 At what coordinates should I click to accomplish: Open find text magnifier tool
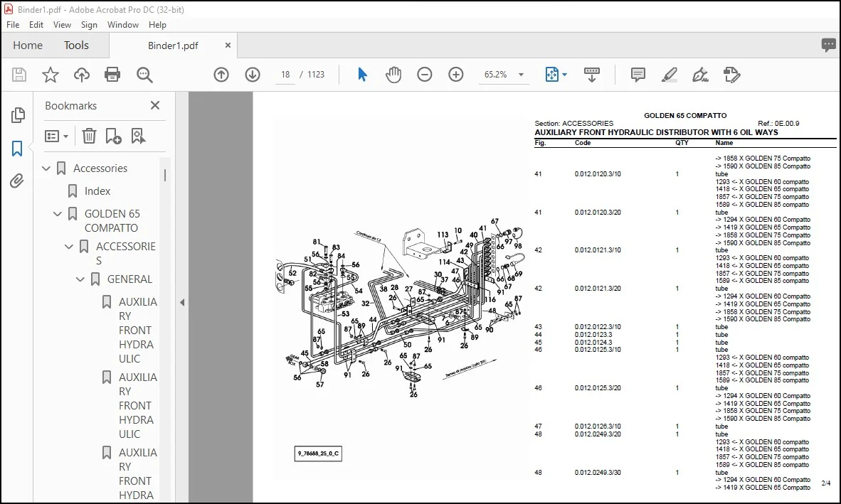[x=144, y=75]
